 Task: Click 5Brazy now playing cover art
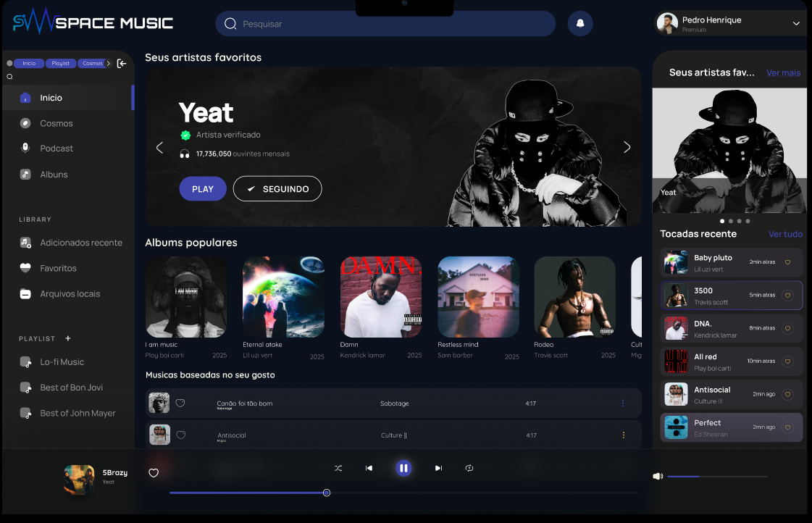coord(79,480)
